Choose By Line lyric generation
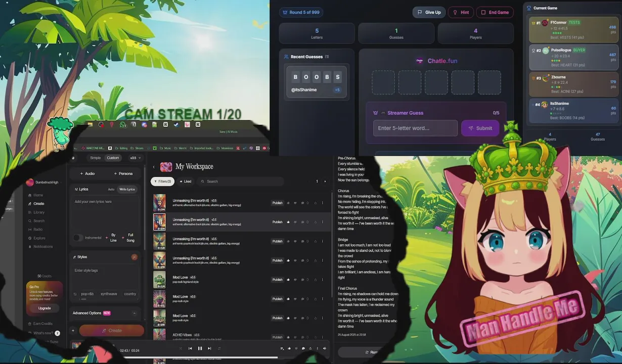 click(111, 238)
